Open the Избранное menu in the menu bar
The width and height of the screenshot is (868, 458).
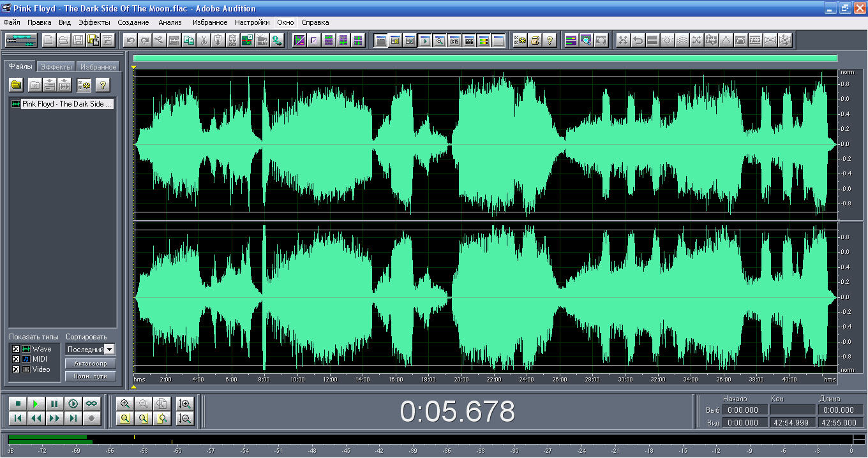point(210,22)
